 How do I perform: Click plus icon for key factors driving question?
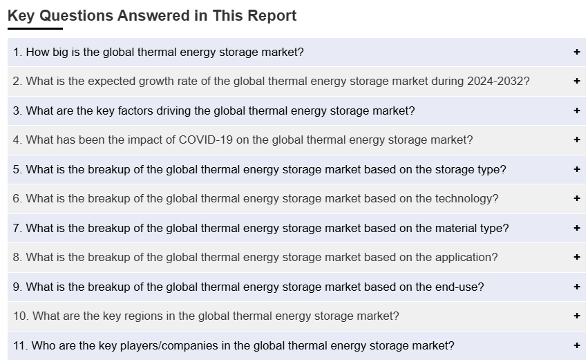pos(576,111)
